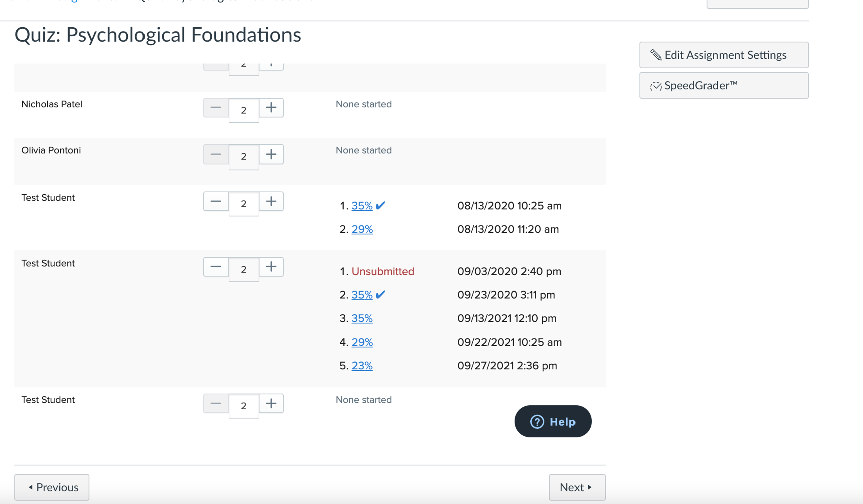The height and width of the screenshot is (504, 863).
Task: Click the Unsubmitted attempt label
Action: pyautogui.click(x=383, y=271)
